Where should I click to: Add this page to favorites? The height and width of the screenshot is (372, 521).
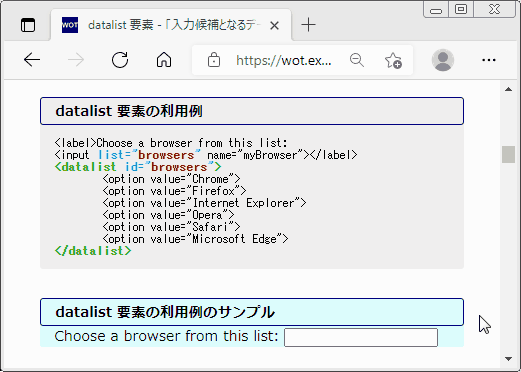click(x=393, y=60)
